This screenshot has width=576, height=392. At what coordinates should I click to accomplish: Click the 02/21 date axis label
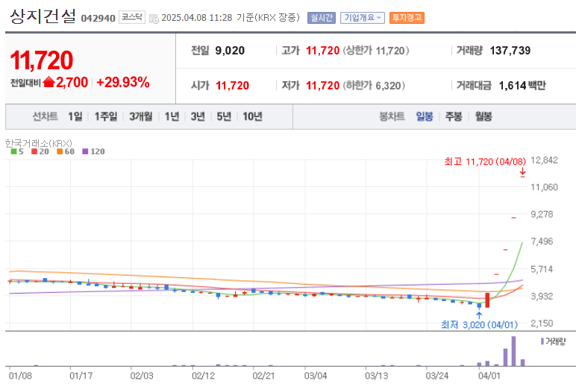[x=263, y=376]
